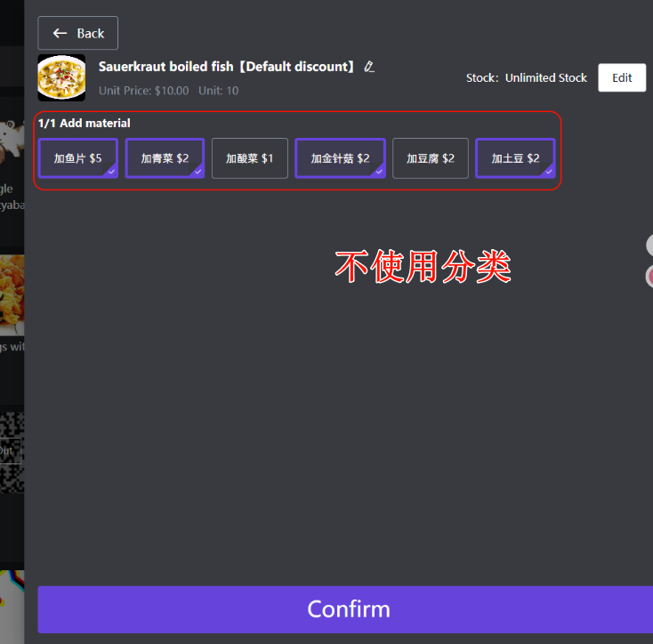Deselect the 加金针菇 $2 add-on
Screen dimensions: 653x644
point(340,158)
